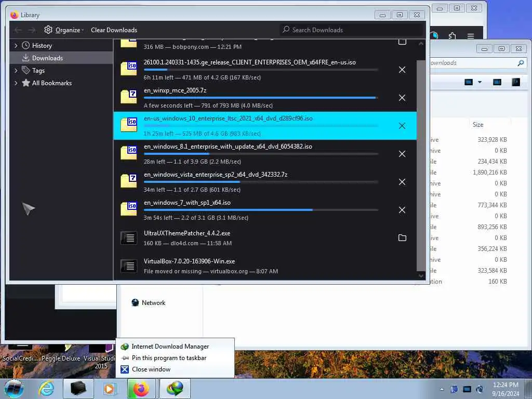Click progress bar of en_windows_8.1_enterprise download
Viewport: 532px width, 399px height.
point(261,154)
